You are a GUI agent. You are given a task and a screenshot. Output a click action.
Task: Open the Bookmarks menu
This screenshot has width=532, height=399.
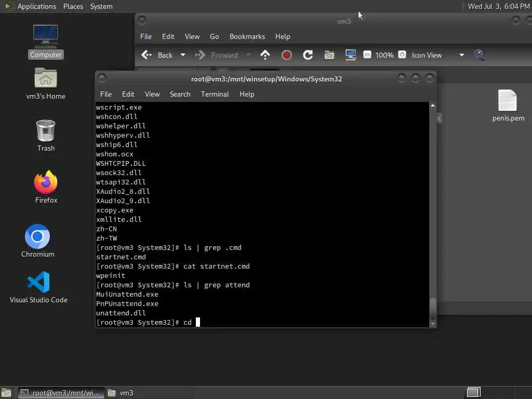[247, 37]
